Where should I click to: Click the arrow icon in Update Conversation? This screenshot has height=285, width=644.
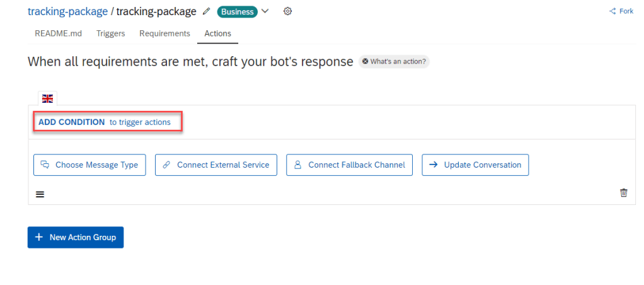click(x=434, y=165)
